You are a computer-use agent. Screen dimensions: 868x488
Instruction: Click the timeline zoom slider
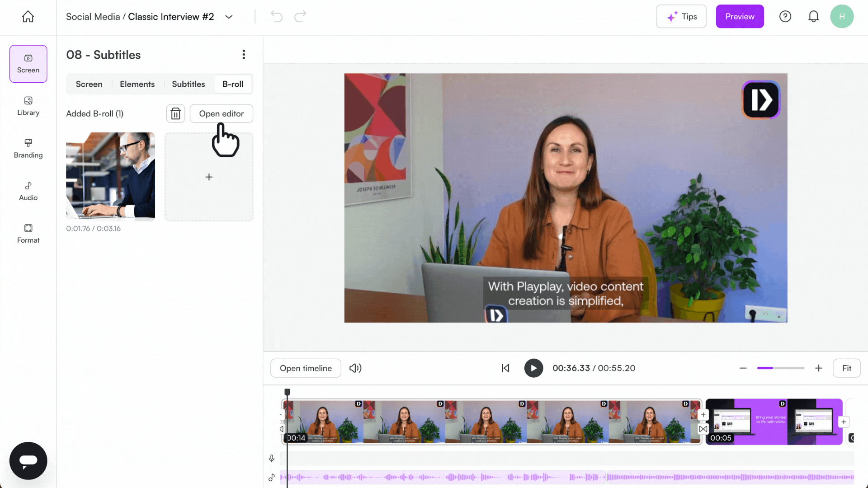(780, 368)
